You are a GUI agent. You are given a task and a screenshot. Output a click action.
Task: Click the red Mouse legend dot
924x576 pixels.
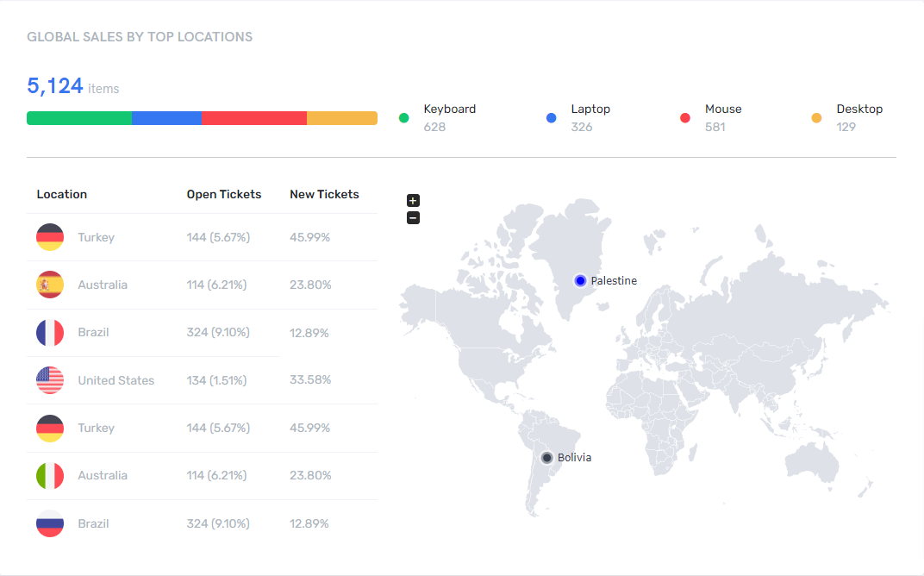pos(684,118)
